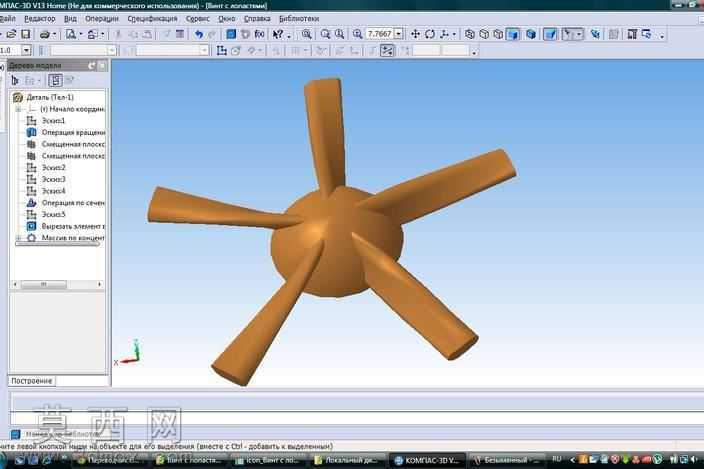Expand the Массив по концентр tree node
This screenshot has height=469, width=704.
(18, 238)
